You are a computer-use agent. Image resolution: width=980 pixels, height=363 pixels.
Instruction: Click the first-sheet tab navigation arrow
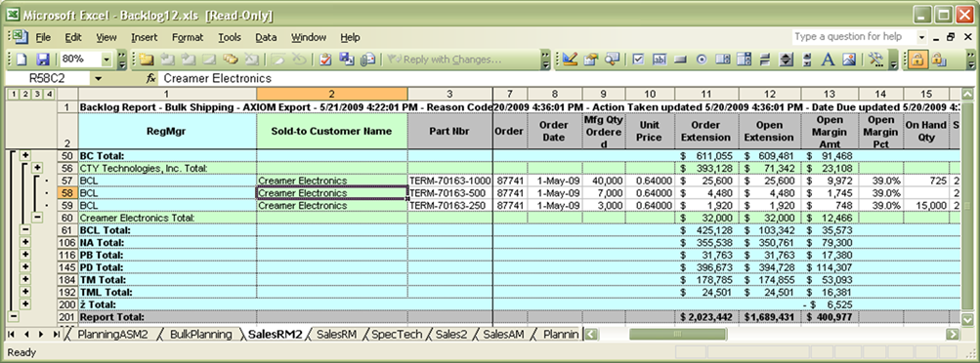point(12,335)
